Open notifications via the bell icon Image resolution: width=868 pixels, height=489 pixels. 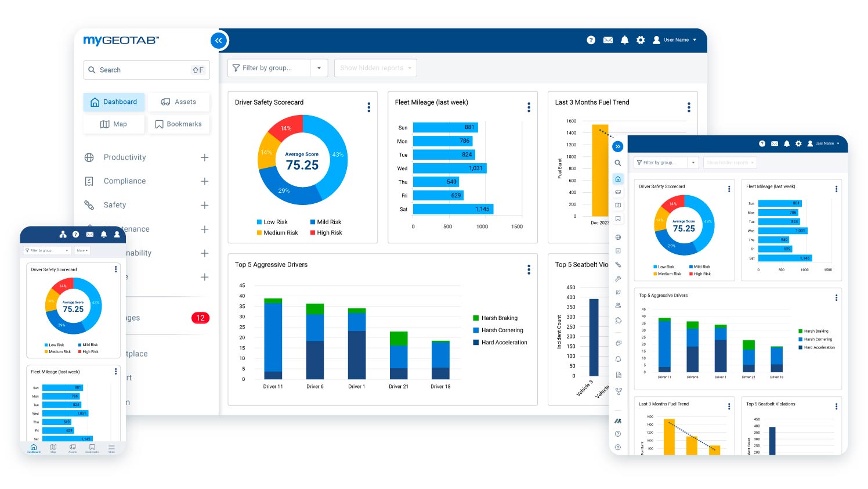click(x=624, y=39)
